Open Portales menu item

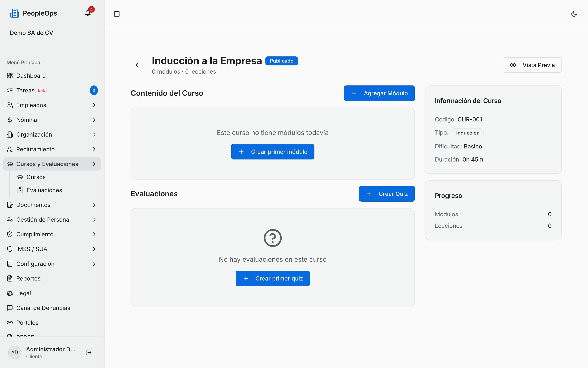[x=52, y=323]
